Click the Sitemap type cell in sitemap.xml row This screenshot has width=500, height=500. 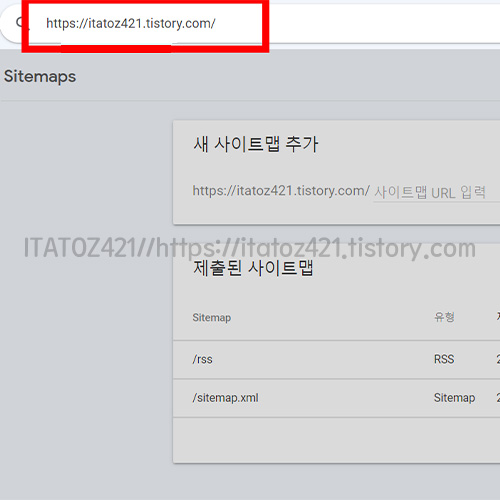click(454, 398)
